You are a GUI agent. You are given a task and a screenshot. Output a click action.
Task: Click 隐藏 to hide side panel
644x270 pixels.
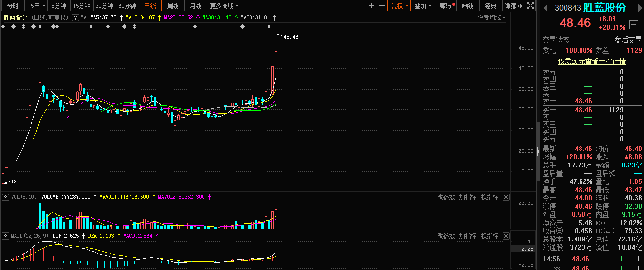[x=514, y=6]
